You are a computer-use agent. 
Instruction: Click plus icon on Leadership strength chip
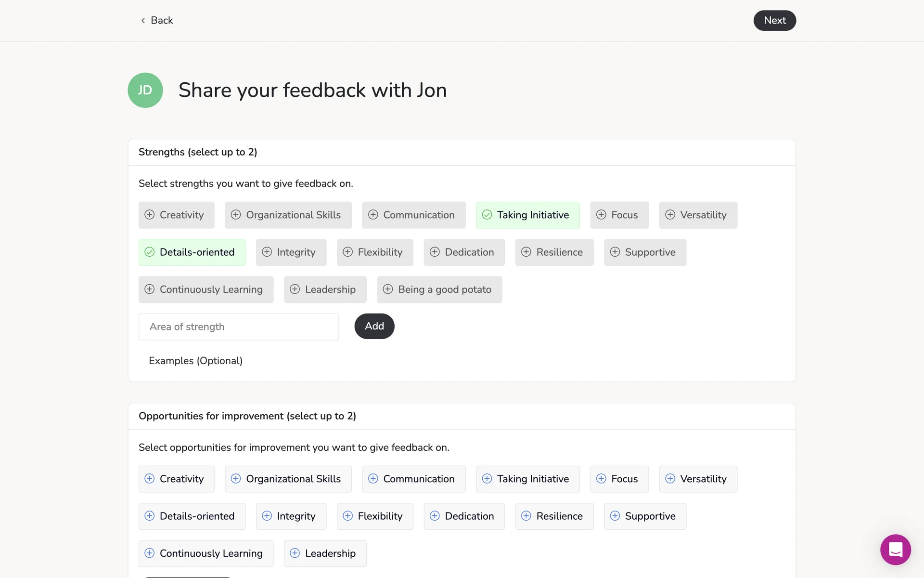[x=295, y=289]
